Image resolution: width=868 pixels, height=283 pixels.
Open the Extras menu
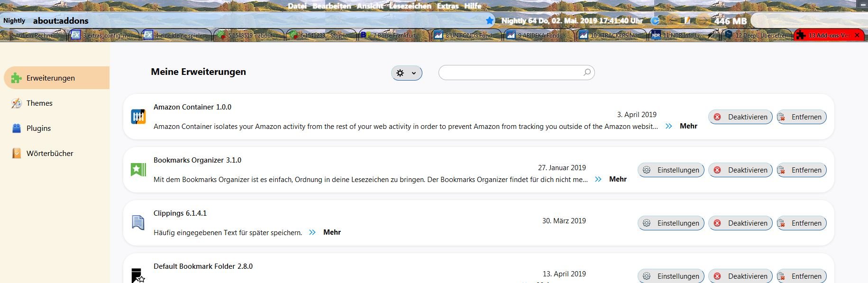tap(448, 6)
